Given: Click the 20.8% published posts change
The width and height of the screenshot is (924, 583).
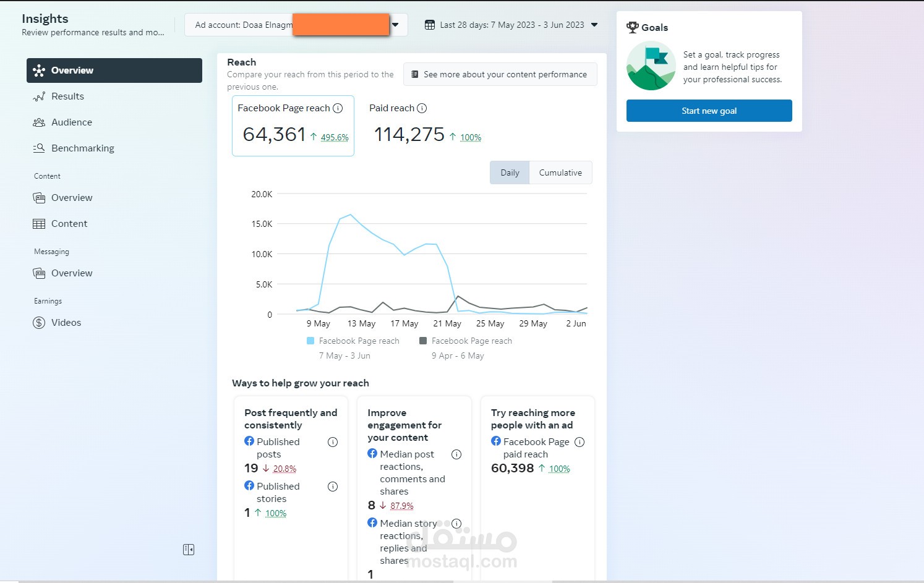Looking at the screenshot, I should coord(284,469).
